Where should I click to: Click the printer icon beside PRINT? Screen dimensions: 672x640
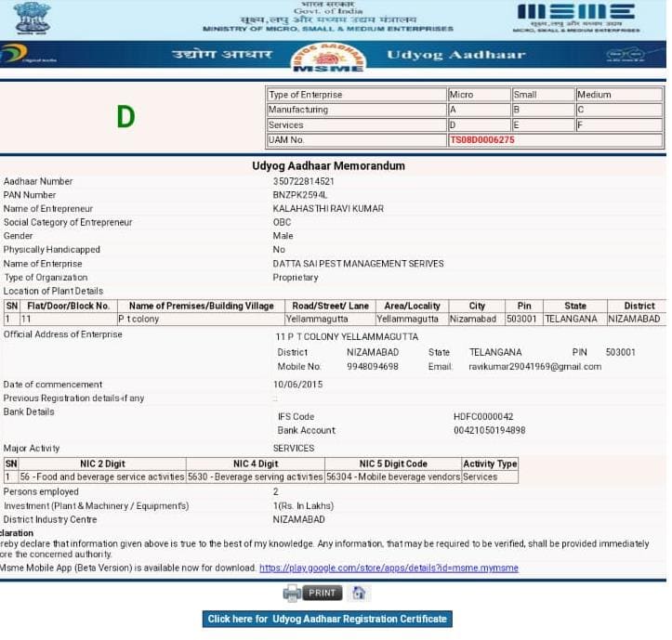point(291,593)
